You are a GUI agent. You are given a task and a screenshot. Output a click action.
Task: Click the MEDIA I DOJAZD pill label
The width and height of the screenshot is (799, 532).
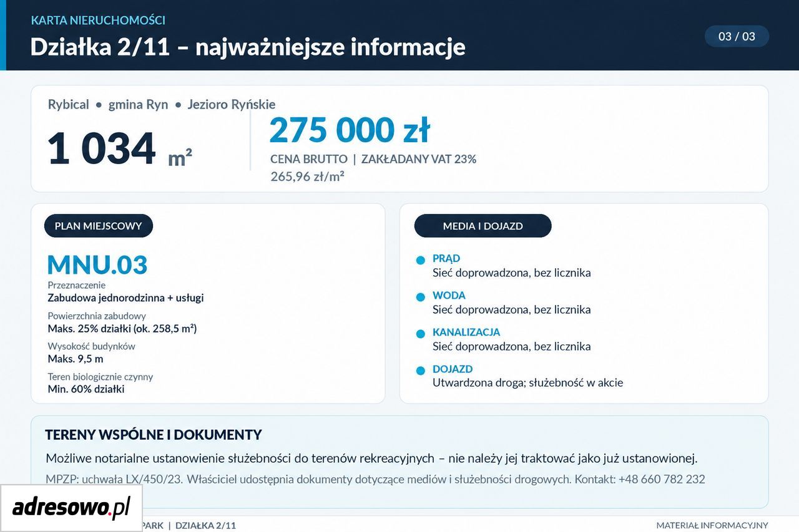[483, 226]
